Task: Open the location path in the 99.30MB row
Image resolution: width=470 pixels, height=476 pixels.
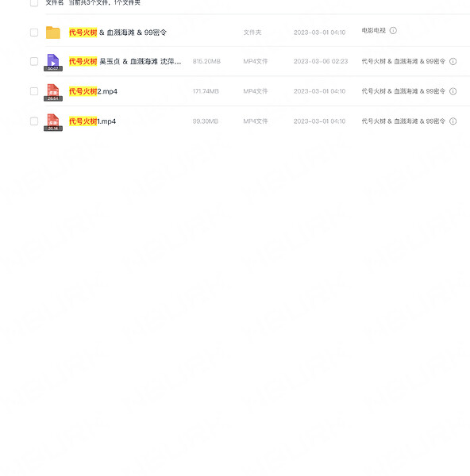Action: click(x=403, y=121)
